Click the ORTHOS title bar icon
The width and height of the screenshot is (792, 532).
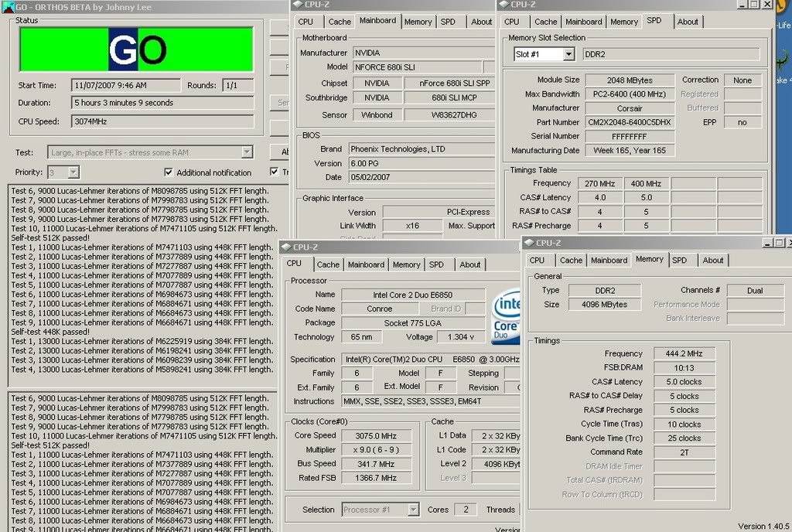(8, 6)
